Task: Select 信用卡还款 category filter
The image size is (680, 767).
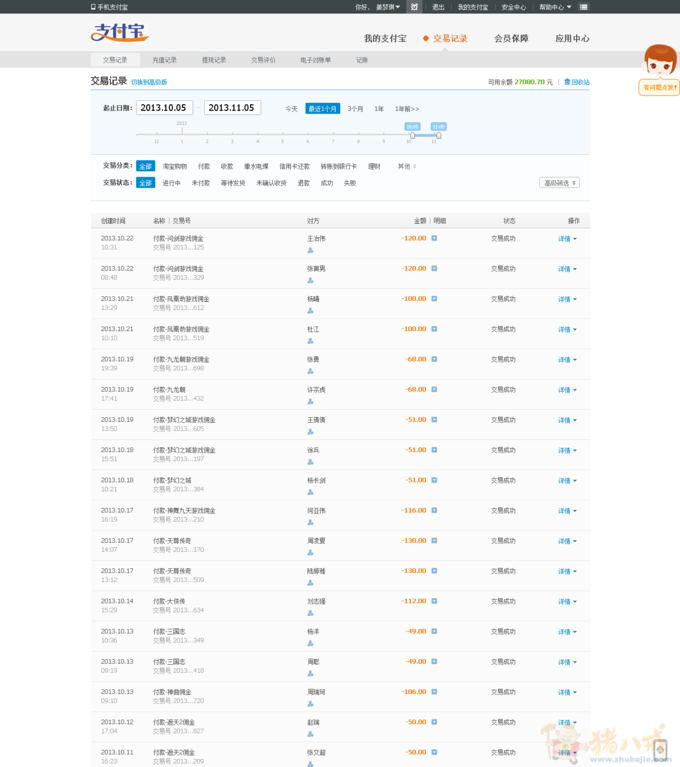Action: pos(295,166)
